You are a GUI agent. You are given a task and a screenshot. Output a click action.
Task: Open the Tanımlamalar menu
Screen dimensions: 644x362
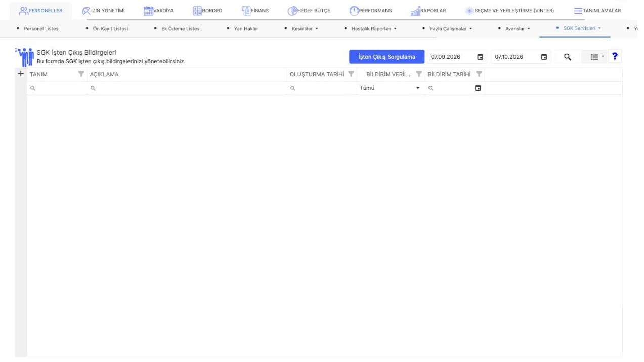coord(597,11)
